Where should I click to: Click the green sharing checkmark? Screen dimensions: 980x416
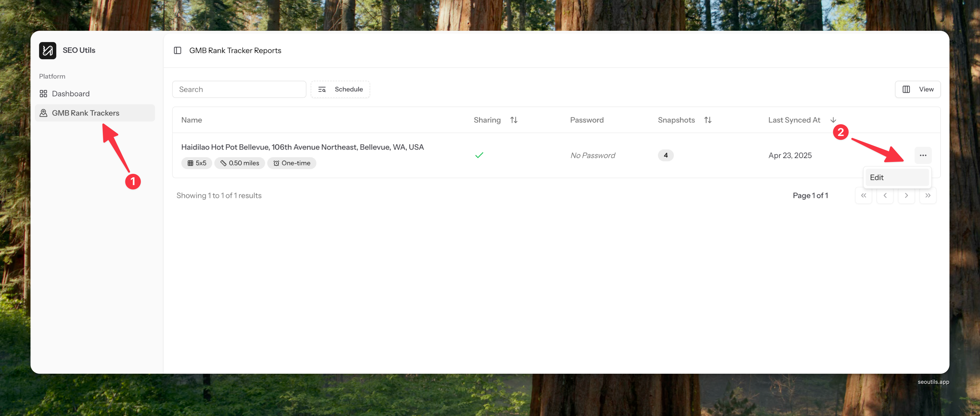479,155
